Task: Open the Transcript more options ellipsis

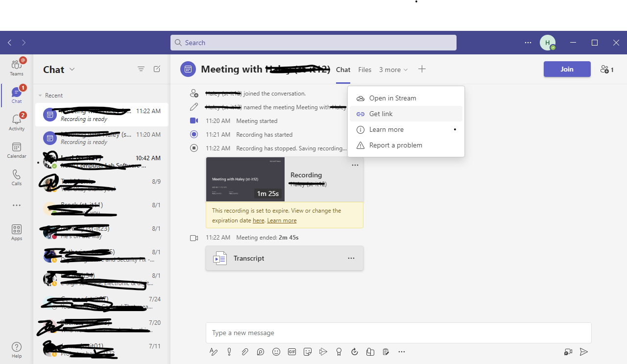Action: pyautogui.click(x=351, y=258)
